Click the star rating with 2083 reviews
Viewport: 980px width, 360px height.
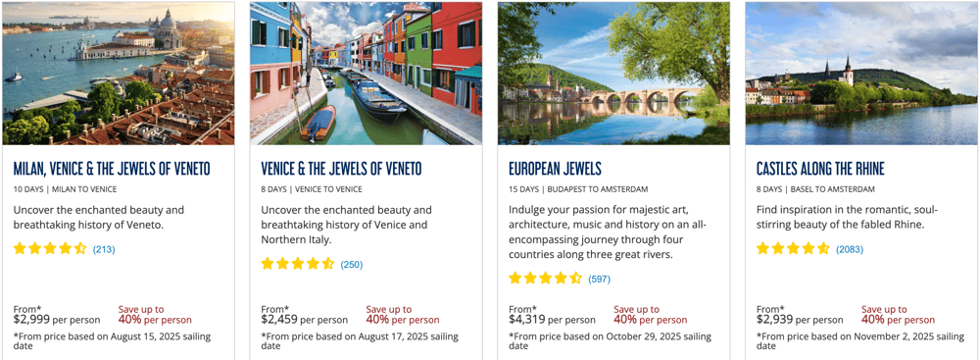click(793, 248)
